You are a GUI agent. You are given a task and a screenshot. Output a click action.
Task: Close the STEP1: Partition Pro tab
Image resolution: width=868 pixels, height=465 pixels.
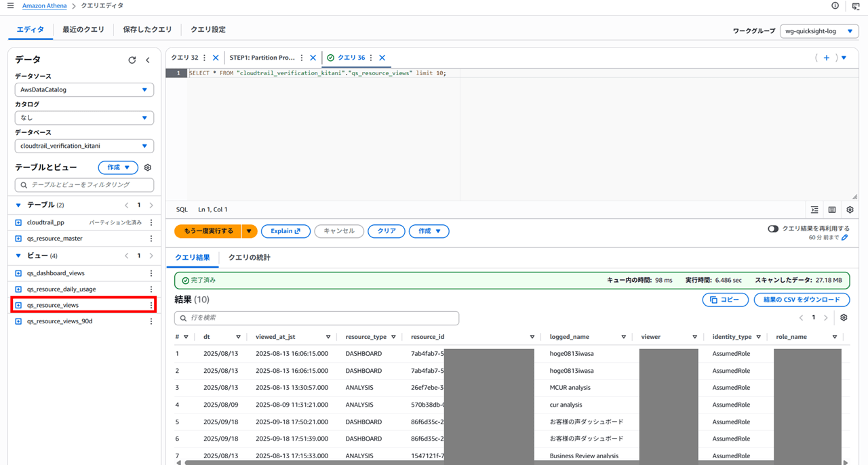pyautogui.click(x=313, y=58)
